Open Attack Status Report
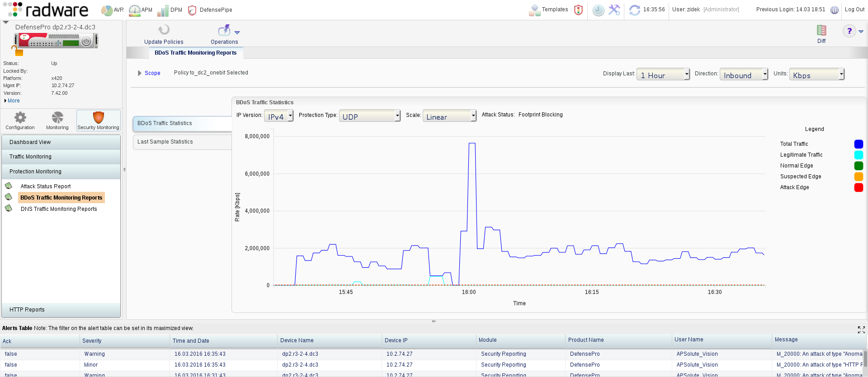Screen dimensions: 868x377 46,186
